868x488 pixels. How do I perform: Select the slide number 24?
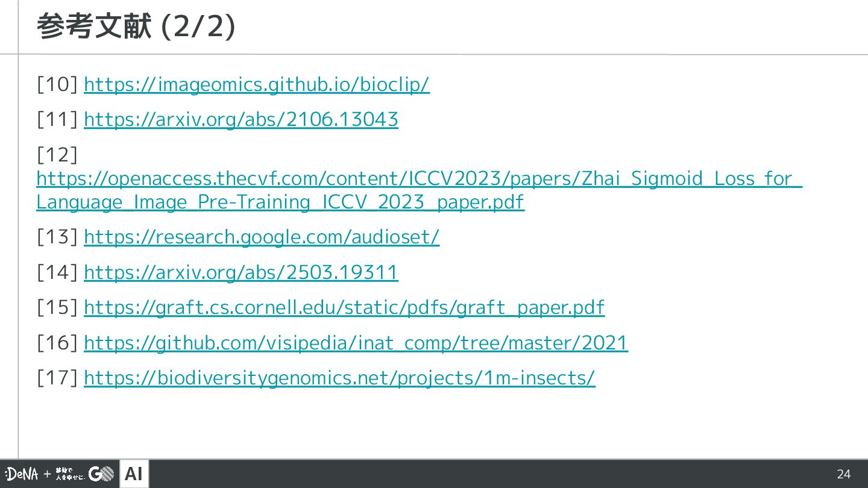coord(844,474)
